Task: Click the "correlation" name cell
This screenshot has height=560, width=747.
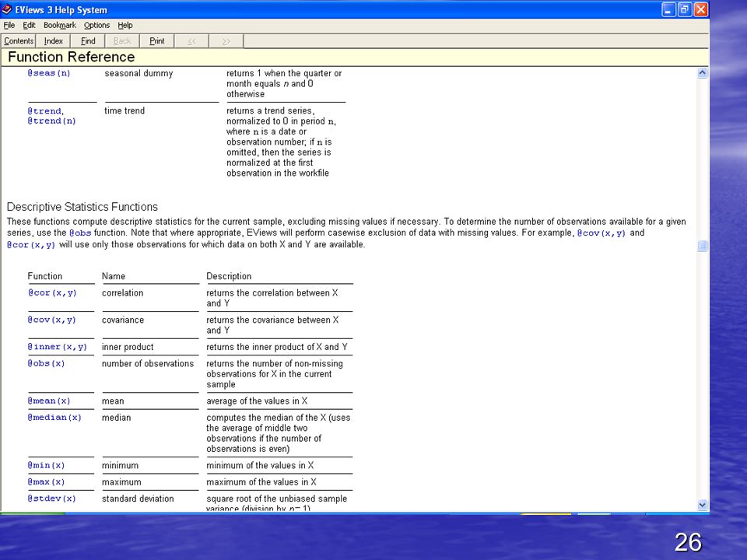Action: tap(122, 293)
